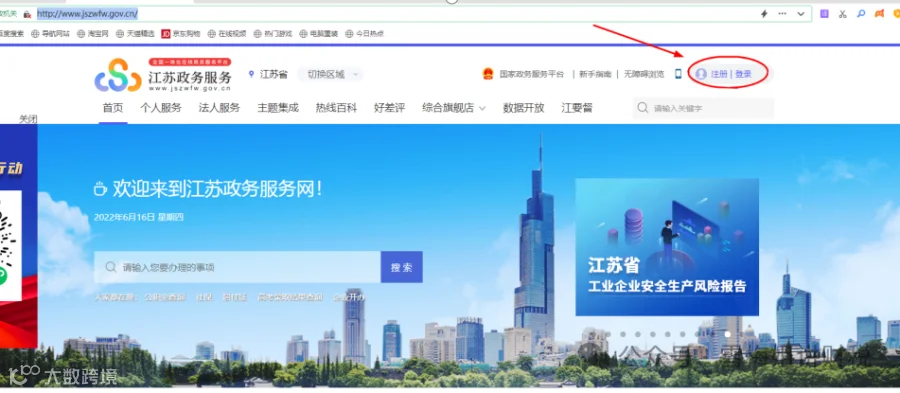This screenshot has height=393, width=900.
Task: Click the magnifier icon in keyword search box
Action: (x=643, y=108)
